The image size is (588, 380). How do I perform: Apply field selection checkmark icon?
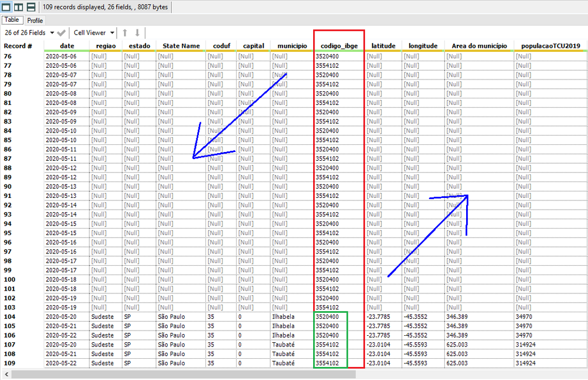pos(61,33)
